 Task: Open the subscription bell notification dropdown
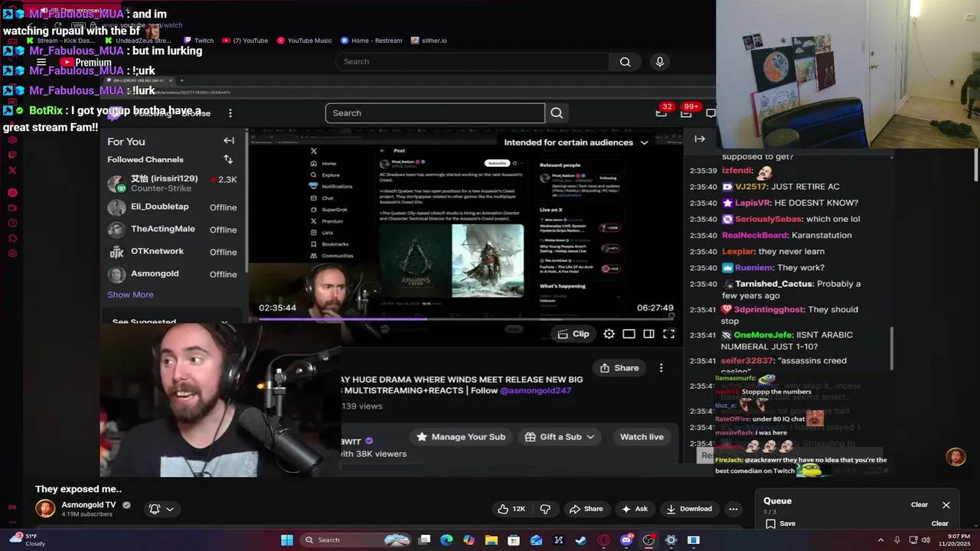162,509
